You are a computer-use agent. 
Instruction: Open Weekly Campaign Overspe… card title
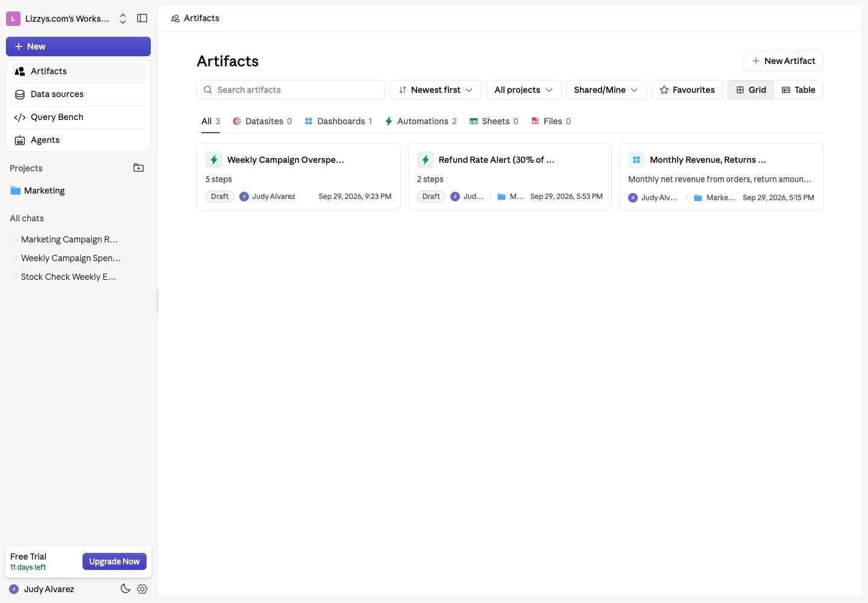click(286, 160)
